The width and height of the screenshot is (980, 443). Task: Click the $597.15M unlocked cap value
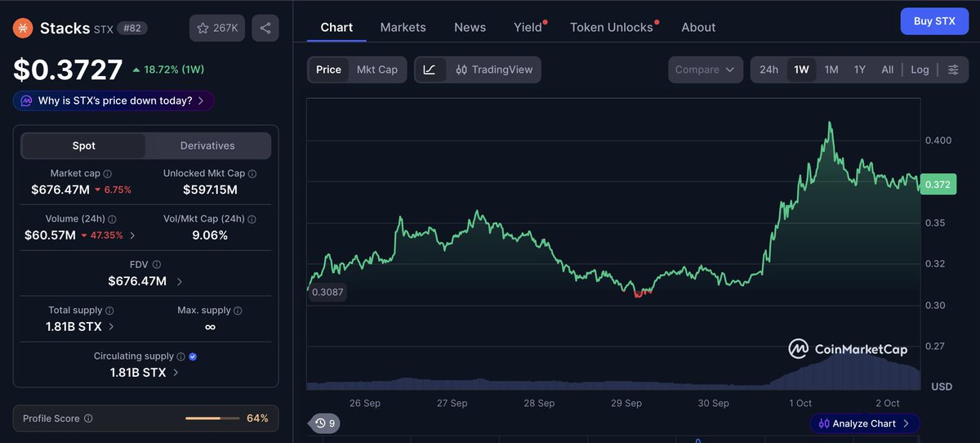(x=210, y=190)
